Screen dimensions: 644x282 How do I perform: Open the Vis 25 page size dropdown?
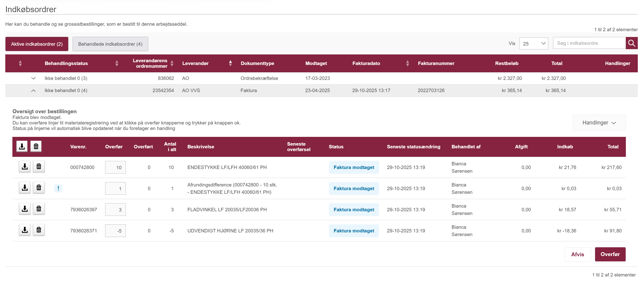pos(533,43)
